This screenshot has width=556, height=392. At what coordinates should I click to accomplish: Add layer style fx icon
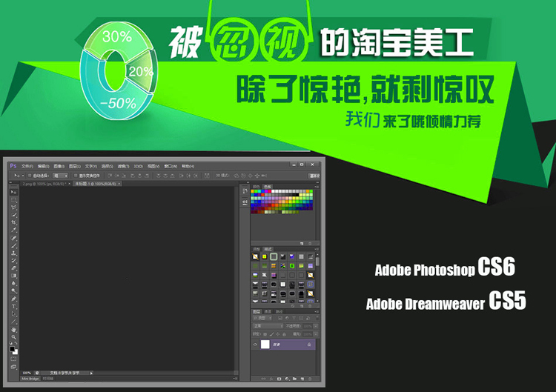(x=271, y=379)
